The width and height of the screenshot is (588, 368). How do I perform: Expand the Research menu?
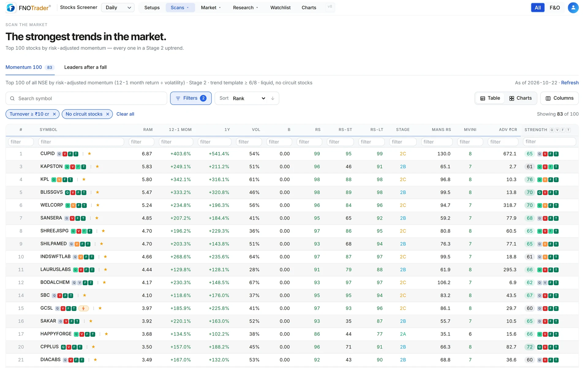point(246,8)
